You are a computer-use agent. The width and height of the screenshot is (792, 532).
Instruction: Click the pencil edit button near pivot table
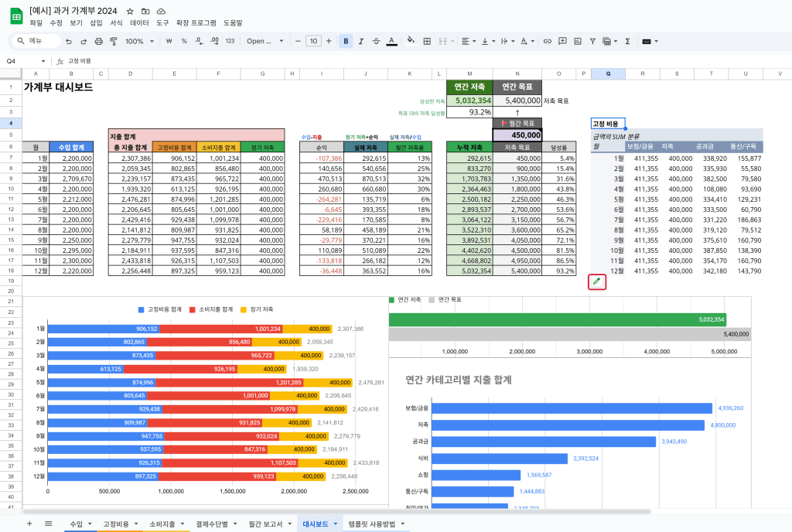tap(596, 282)
